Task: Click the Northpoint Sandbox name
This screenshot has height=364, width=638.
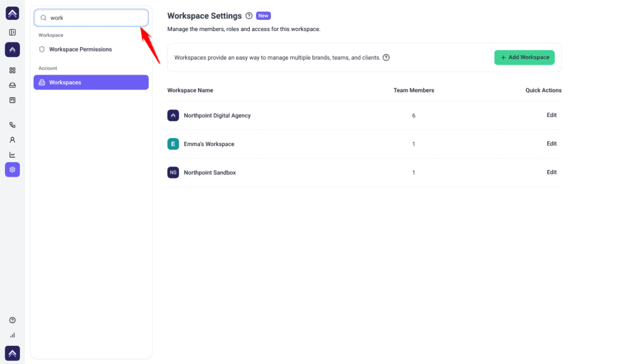Action: pyautogui.click(x=210, y=172)
